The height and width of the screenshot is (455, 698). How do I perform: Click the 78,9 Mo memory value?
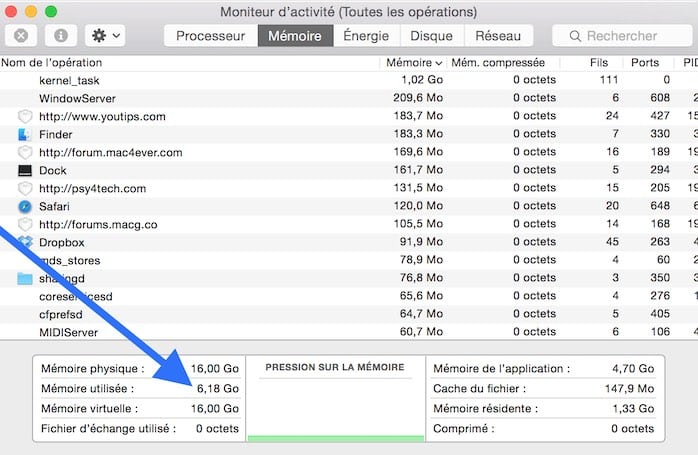point(421,260)
